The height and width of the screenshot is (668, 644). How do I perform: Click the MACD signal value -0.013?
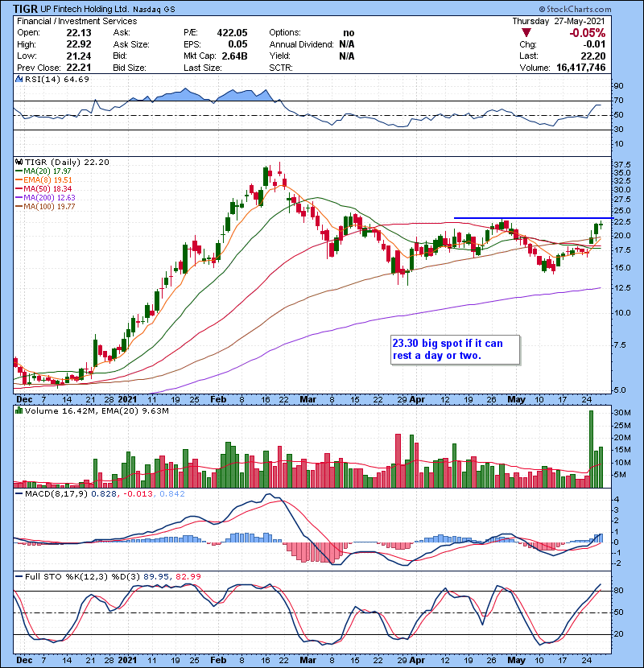click(138, 494)
